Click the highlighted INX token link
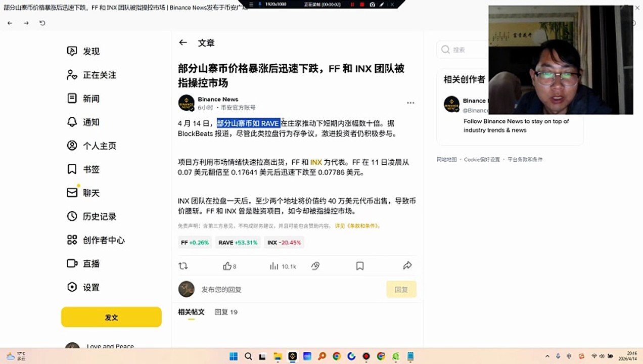The height and width of the screenshot is (364, 643). click(x=316, y=162)
